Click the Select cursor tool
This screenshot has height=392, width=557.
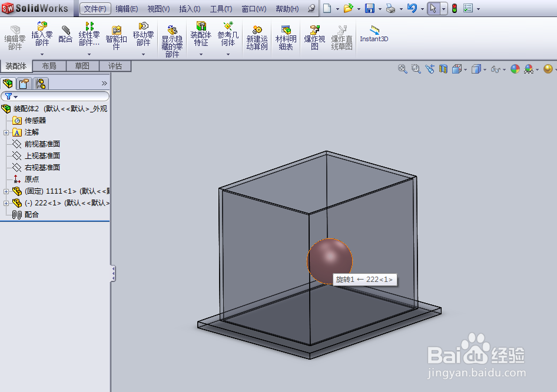pos(433,8)
